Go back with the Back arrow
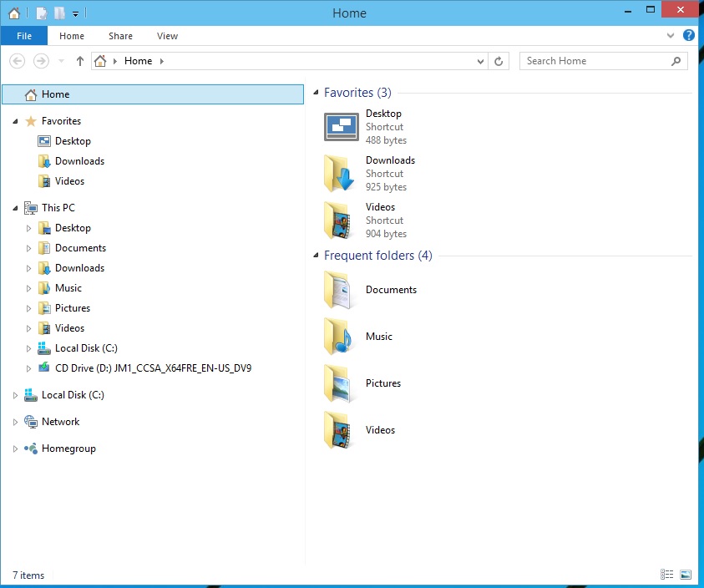This screenshot has height=588, width=704. tap(17, 61)
